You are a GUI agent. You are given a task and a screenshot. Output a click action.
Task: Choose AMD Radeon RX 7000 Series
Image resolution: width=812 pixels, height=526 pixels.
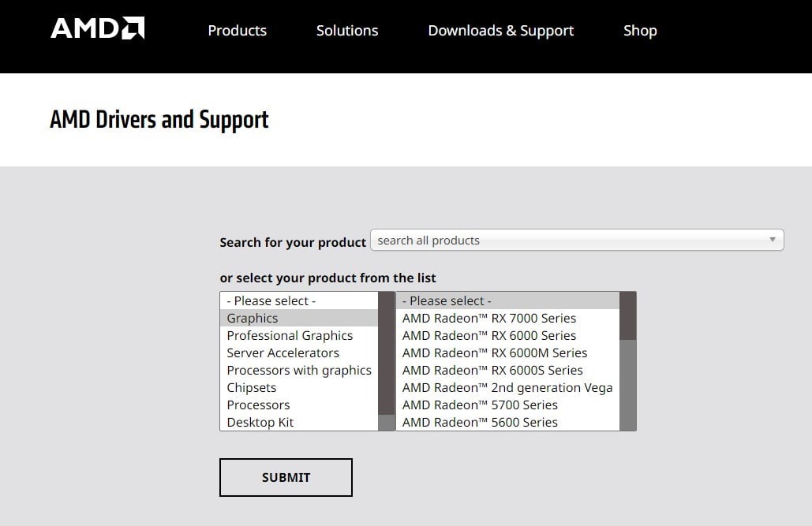507,318
